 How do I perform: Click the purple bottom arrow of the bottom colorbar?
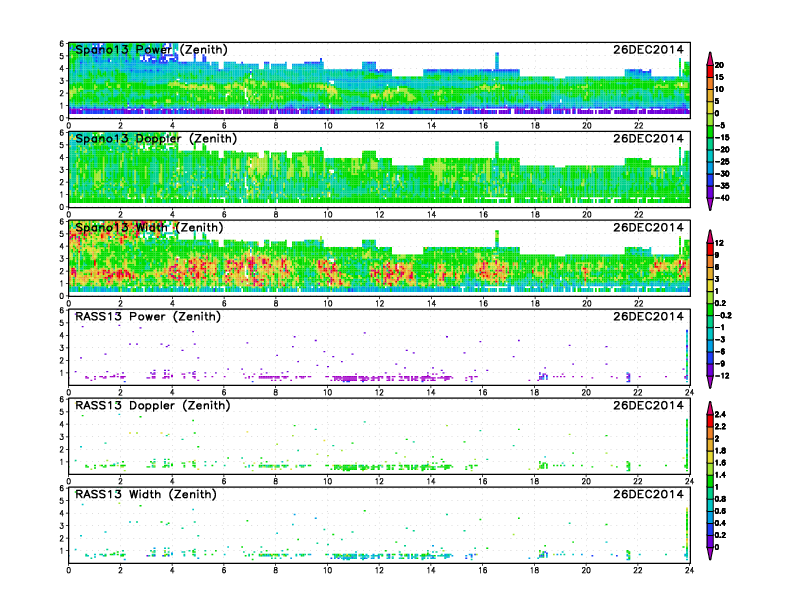(711, 556)
